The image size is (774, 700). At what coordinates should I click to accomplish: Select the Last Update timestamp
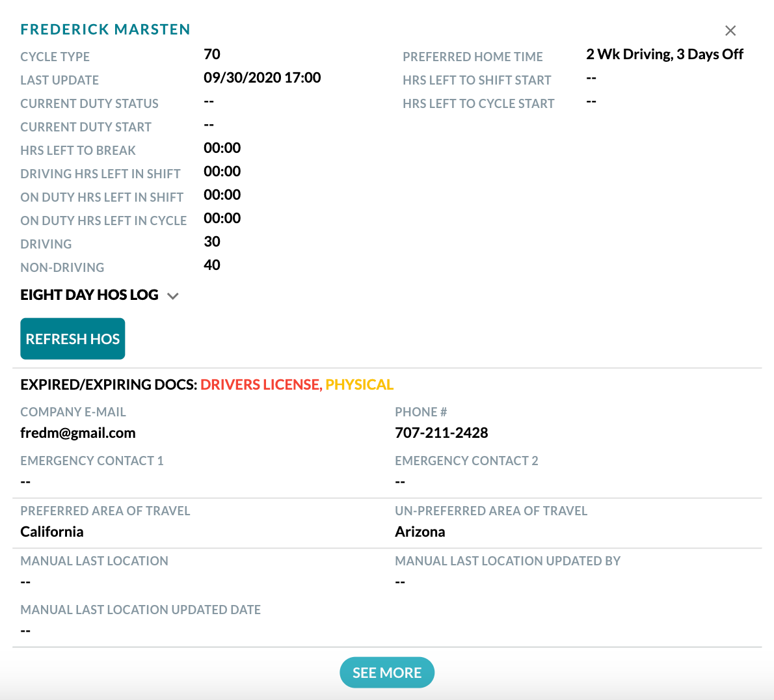point(262,77)
